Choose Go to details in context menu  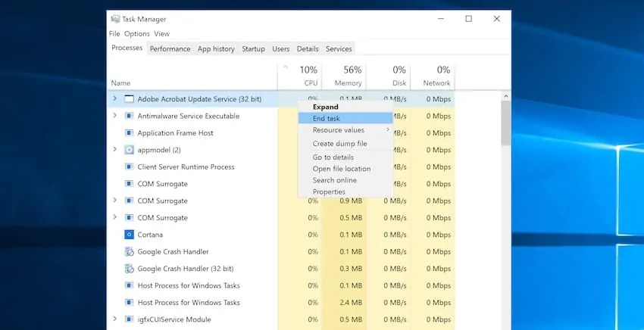[x=345, y=157]
